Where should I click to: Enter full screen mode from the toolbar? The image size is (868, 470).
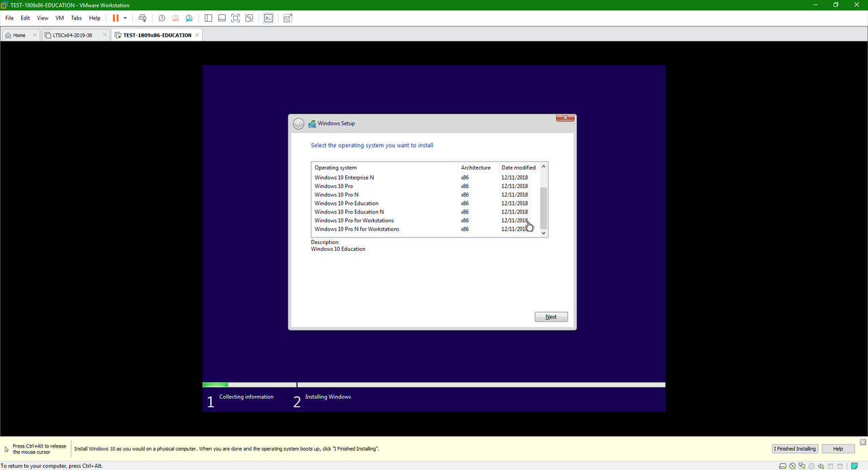(x=235, y=18)
